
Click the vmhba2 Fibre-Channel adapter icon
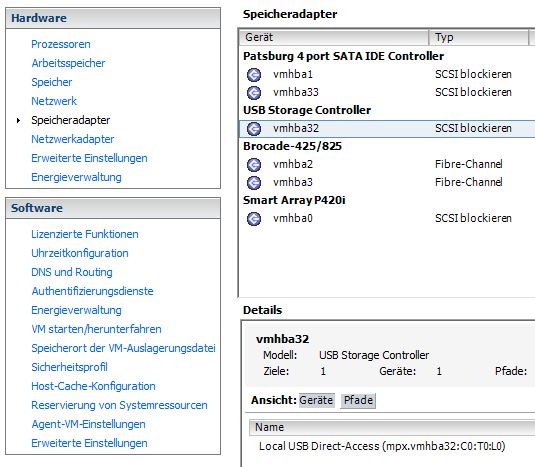point(254,165)
